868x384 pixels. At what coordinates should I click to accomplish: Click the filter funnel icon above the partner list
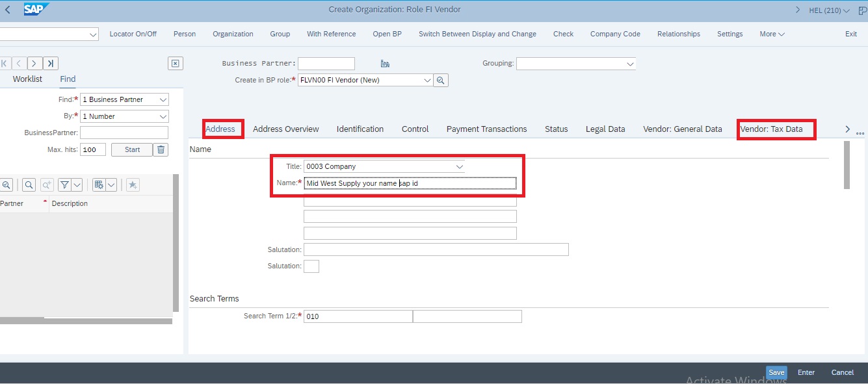tap(66, 185)
